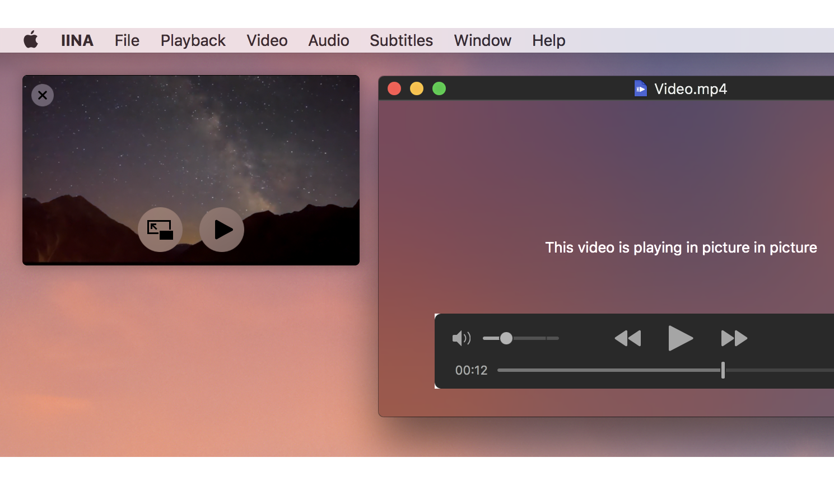The height and width of the screenshot is (504, 834).
Task: Mute audio using the speaker control
Action: [x=461, y=338]
